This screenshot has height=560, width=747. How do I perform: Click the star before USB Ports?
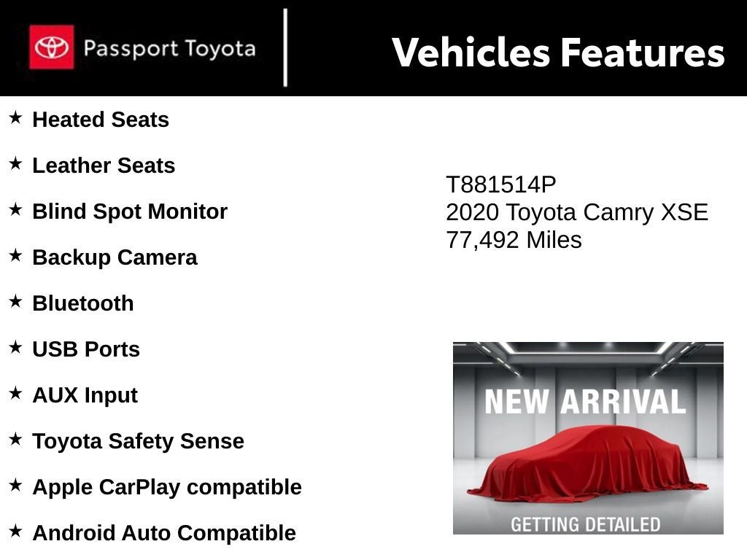pyautogui.click(x=15, y=347)
